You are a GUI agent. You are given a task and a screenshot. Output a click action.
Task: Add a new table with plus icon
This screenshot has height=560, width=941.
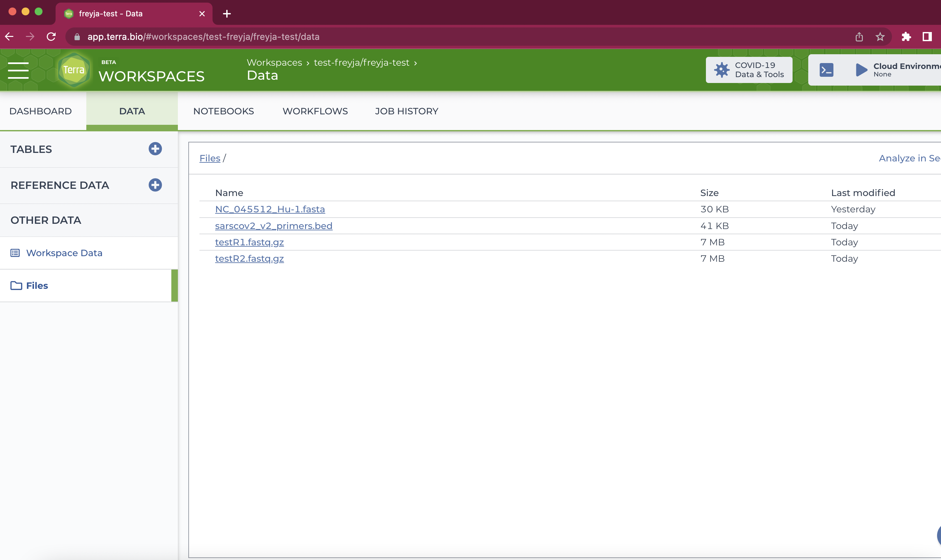coord(155,149)
